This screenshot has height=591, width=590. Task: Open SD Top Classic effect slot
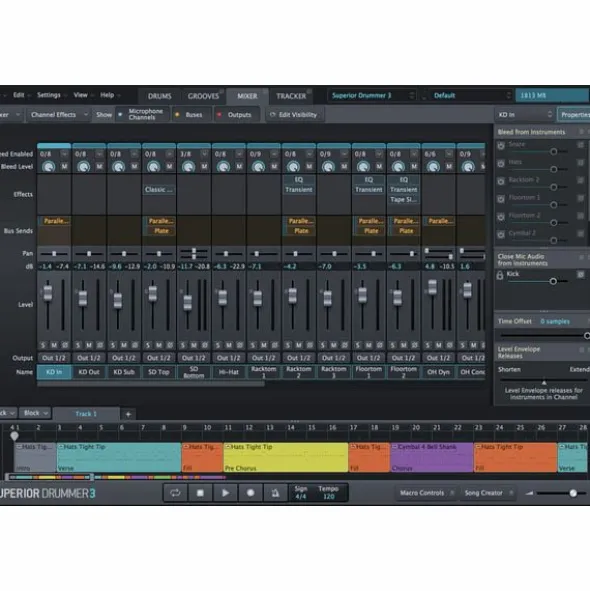tap(159, 190)
